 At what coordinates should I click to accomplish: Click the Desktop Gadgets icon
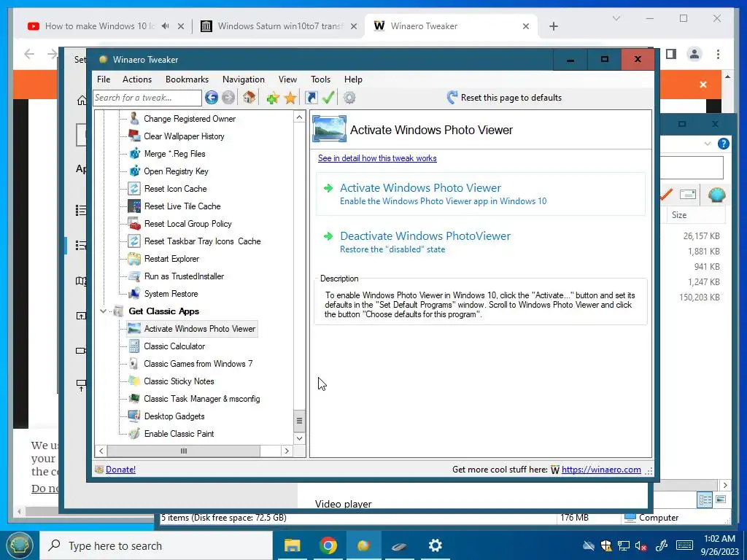pyautogui.click(x=134, y=416)
